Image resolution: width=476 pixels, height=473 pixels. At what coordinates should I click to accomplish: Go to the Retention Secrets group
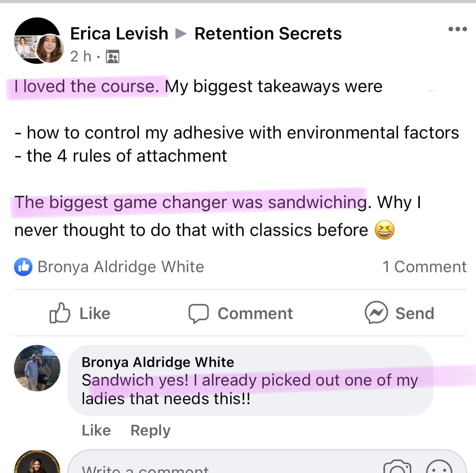pos(268,34)
